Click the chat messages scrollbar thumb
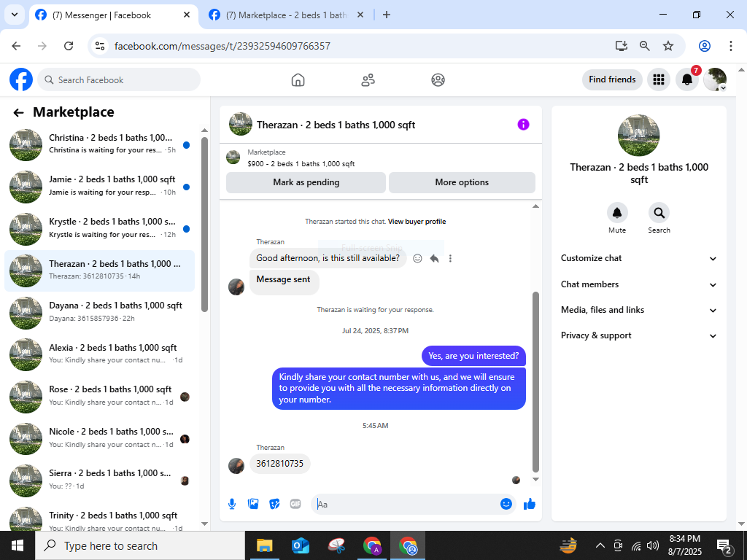 click(535, 382)
